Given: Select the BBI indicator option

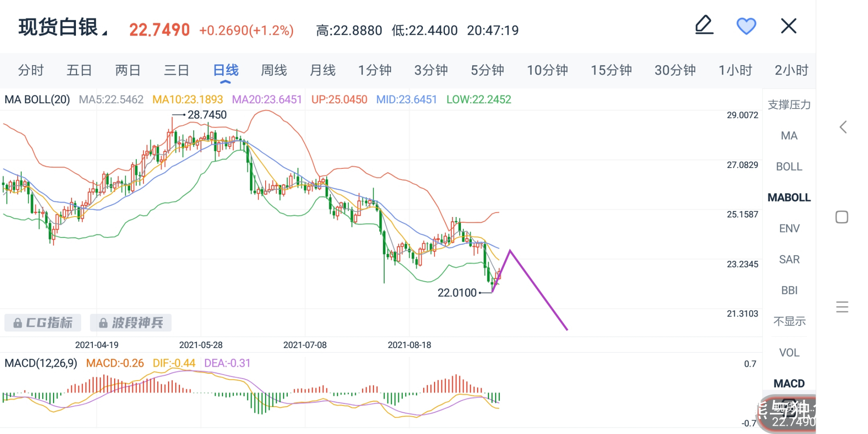Looking at the screenshot, I should (x=789, y=290).
